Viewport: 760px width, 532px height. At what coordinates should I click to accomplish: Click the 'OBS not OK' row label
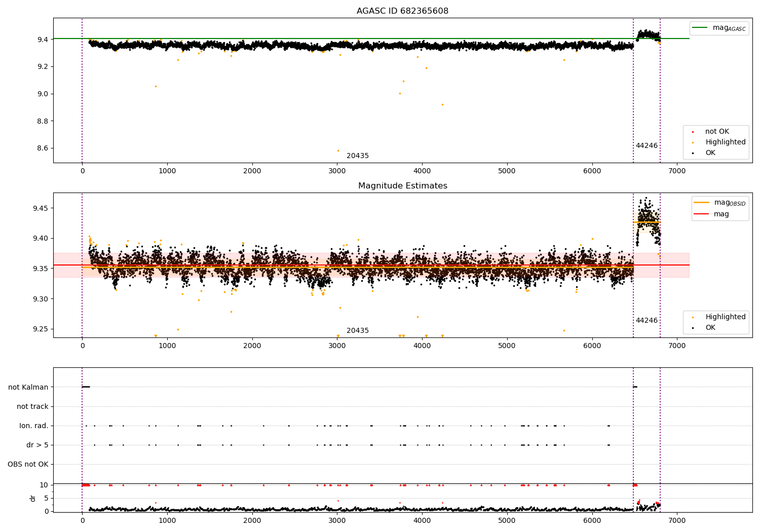pyautogui.click(x=28, y=464)
